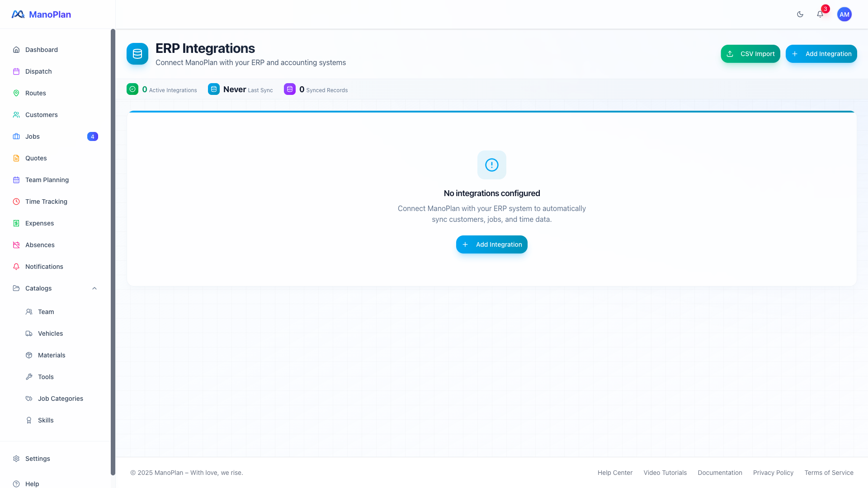The width and height of the screenshot is (868, 488).
Task: Click the Synced Records purple icon
Action: [x=290, y=89]
